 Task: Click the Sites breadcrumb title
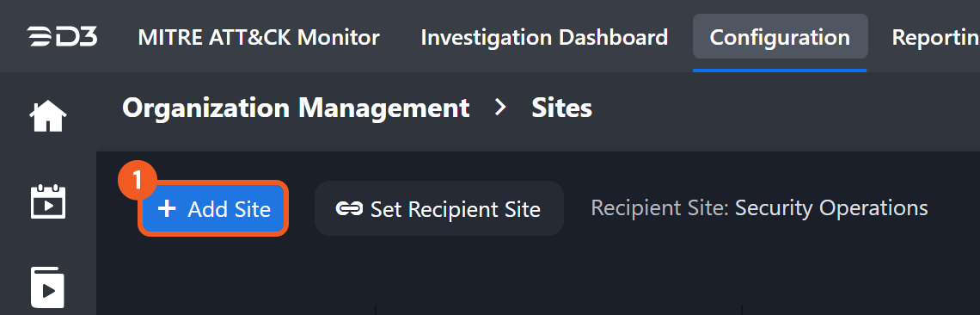click(561, 108)
